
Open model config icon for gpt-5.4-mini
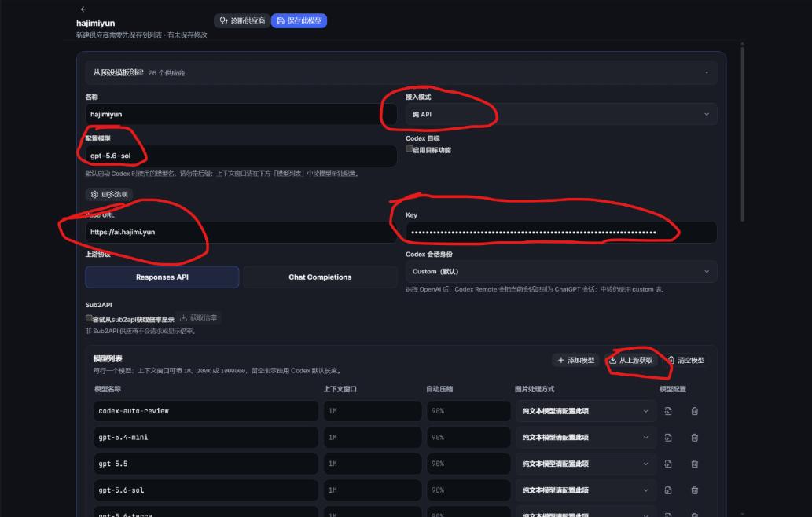click(x=668, y=438)
